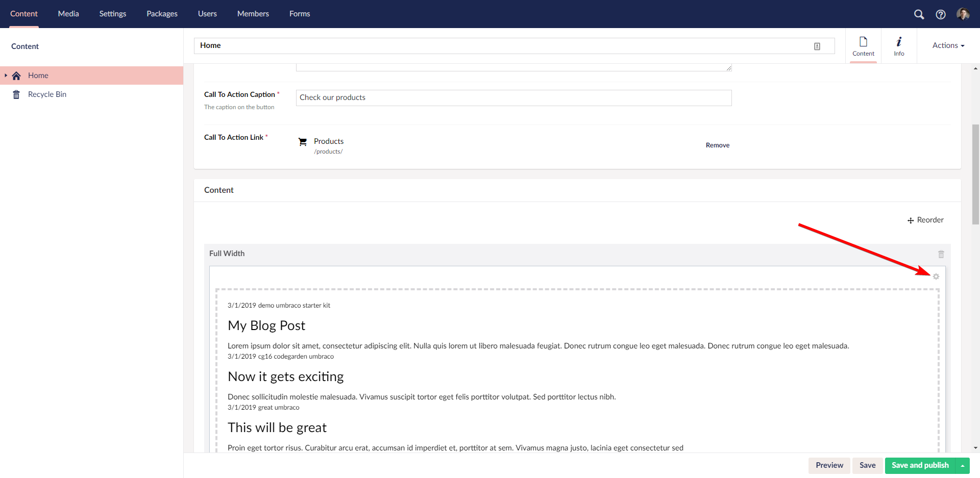The height and width of the screenshot is (478, 980).
Task: Open the Settings section
Action: [112, 14]
